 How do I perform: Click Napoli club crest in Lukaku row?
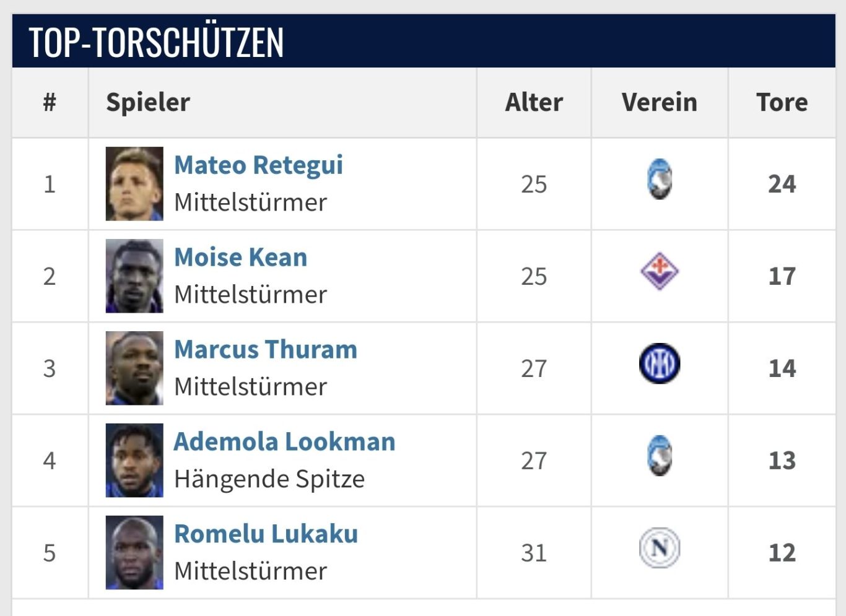660,548
